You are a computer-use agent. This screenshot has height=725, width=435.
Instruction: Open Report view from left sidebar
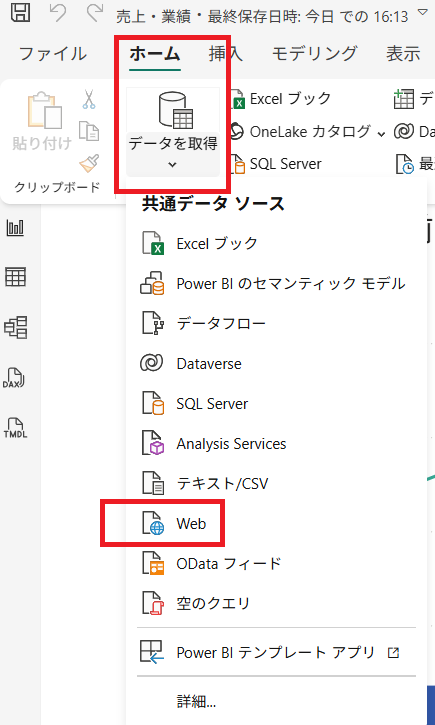click(x=16, y=228)
